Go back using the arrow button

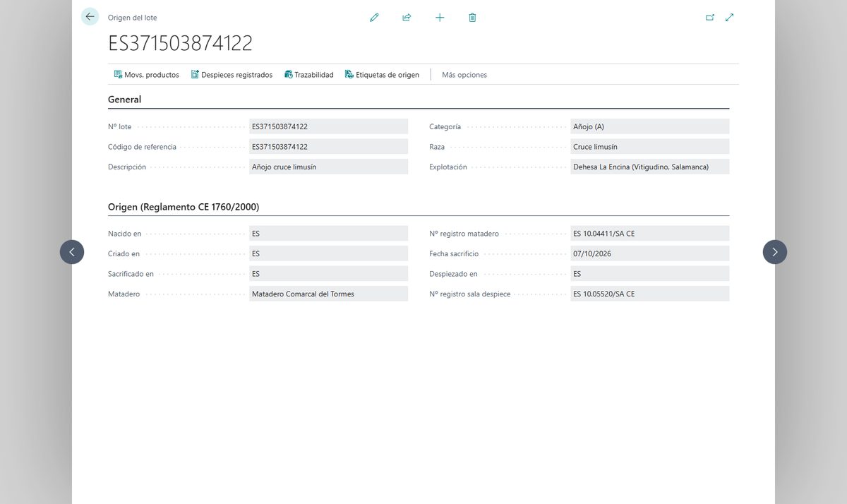(x=90, y=17)
